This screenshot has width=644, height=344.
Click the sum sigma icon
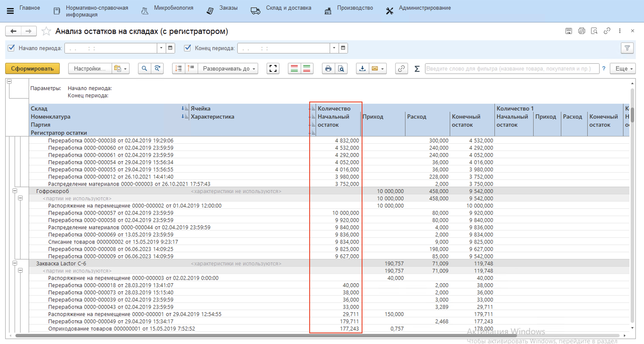click(x=417, y=69)
